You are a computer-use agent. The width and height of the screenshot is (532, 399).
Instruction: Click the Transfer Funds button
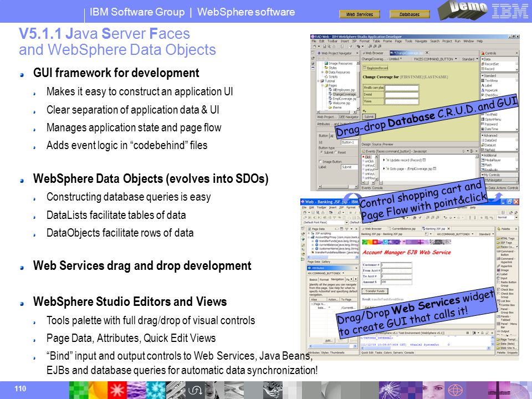tap(375, 291)
